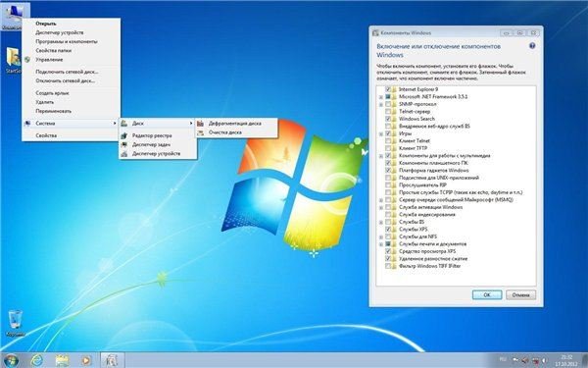Click the help question mark in Компоненты Windows
Viewport: 588px width, 368px height.
(x=532, y=46)
